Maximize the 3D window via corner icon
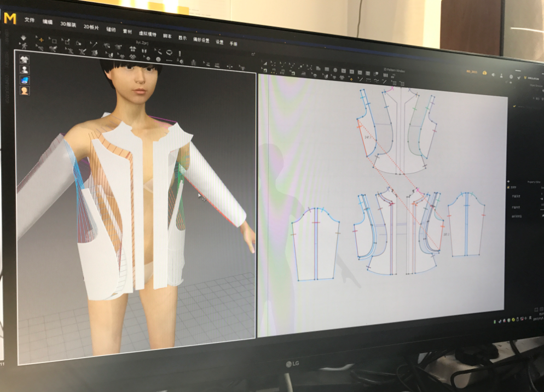The image size is (544, 392). coord(253,54)
